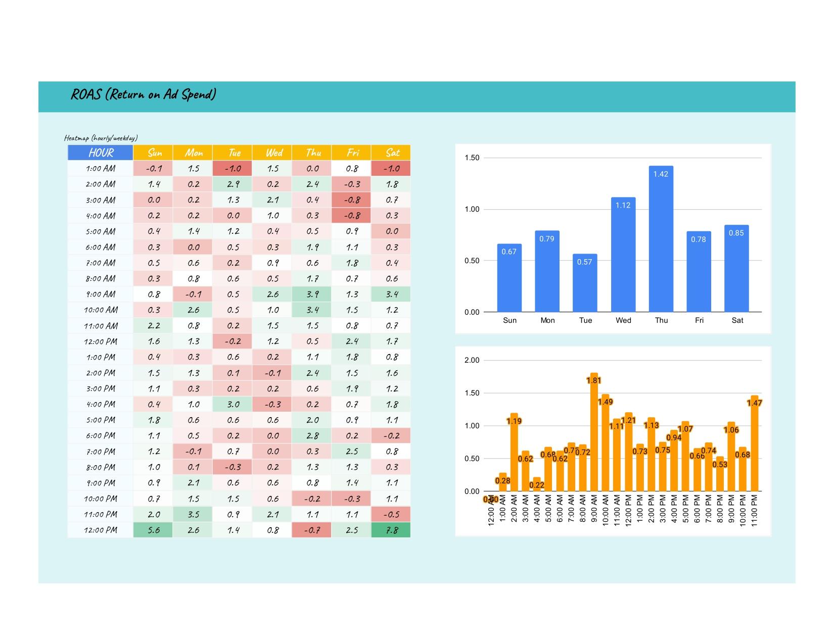The width and height of the screenshot is (834, 644).
Task: Click the orange 8:00 PM bar labeled 0.53
Action: [720, 474]
